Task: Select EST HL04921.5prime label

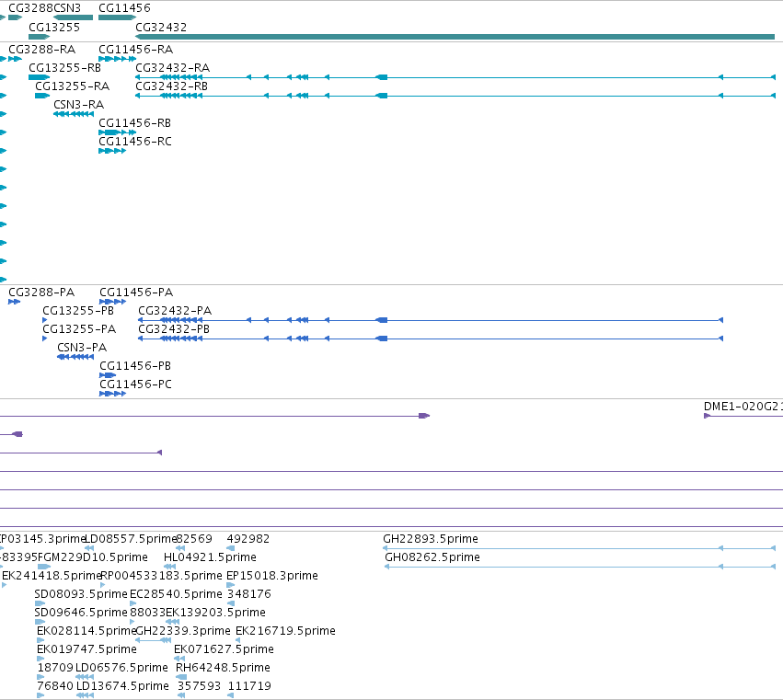Action: pyautogui.click(x=210, y=557)
